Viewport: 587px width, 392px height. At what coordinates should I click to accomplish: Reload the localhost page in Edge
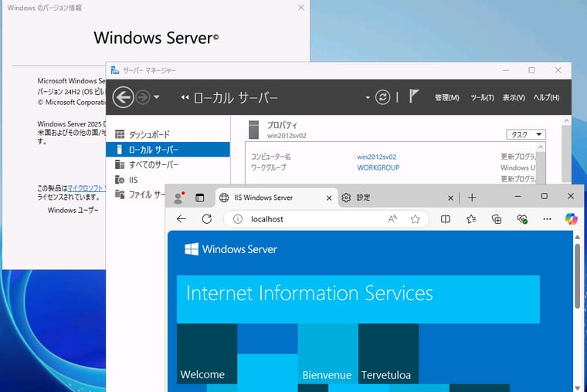(x=207, y=219)
